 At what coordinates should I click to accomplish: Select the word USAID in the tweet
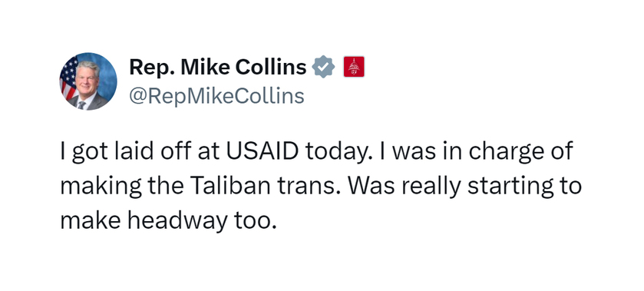pyautogui.click(x=262, y=152)
